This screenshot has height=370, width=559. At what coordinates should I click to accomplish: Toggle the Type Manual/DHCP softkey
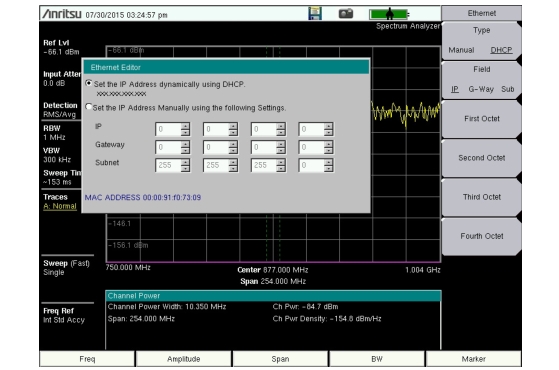pos(481,40)
